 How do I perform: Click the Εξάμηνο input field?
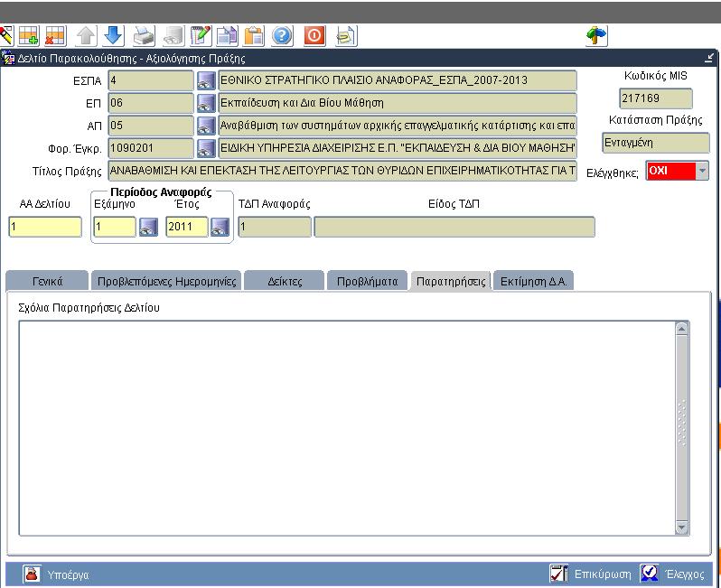pyautogui.click(x=115, y=227)
